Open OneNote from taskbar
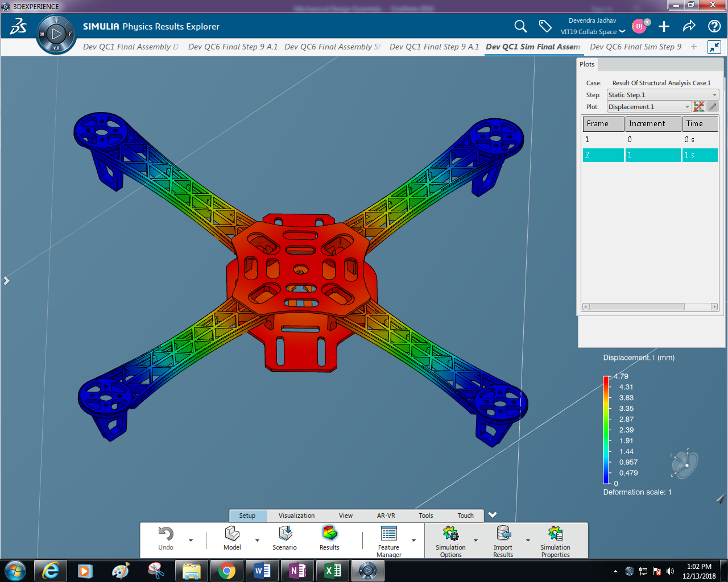The height and width of the screenshot is (582, 728). pyautogui.click(x=297, y=571)
